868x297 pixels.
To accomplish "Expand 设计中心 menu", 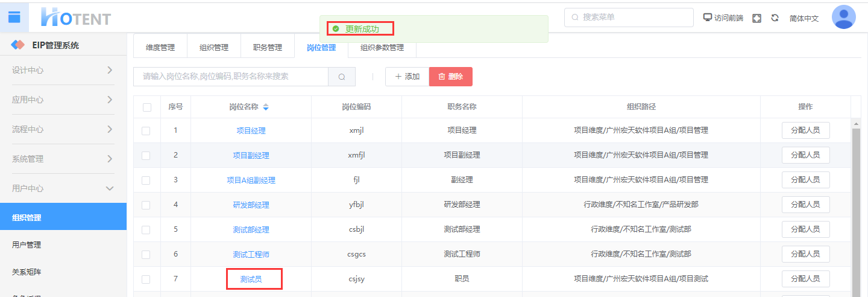I will (63, 70).
